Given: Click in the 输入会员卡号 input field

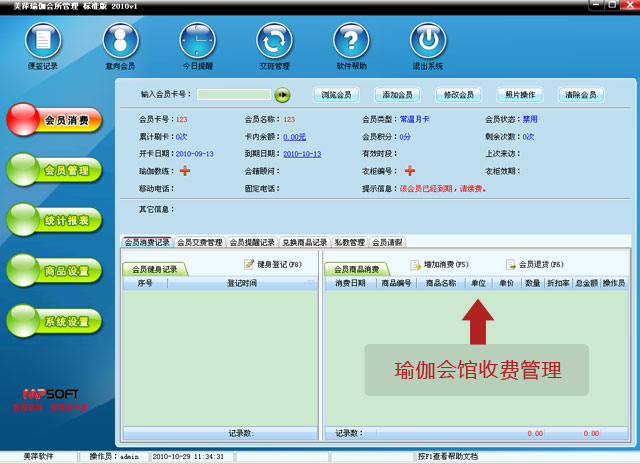Looking at the screenshot, I should click(x=234, y=95).
